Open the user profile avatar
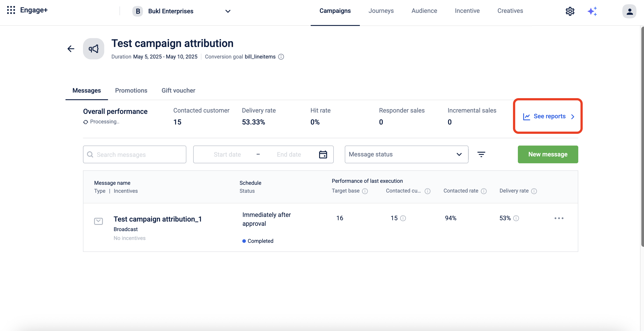 pos(629,11)
